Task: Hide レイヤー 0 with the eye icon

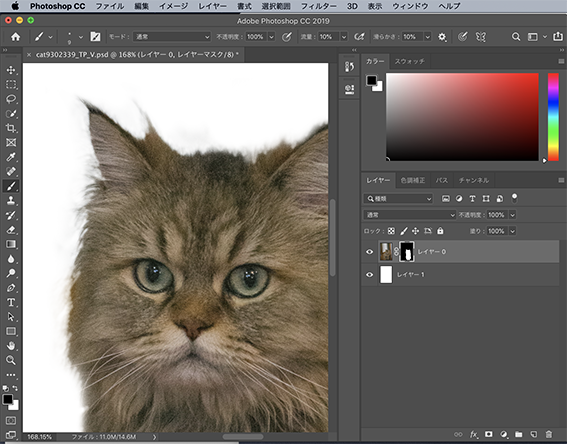Action: [x=369, y=252]
